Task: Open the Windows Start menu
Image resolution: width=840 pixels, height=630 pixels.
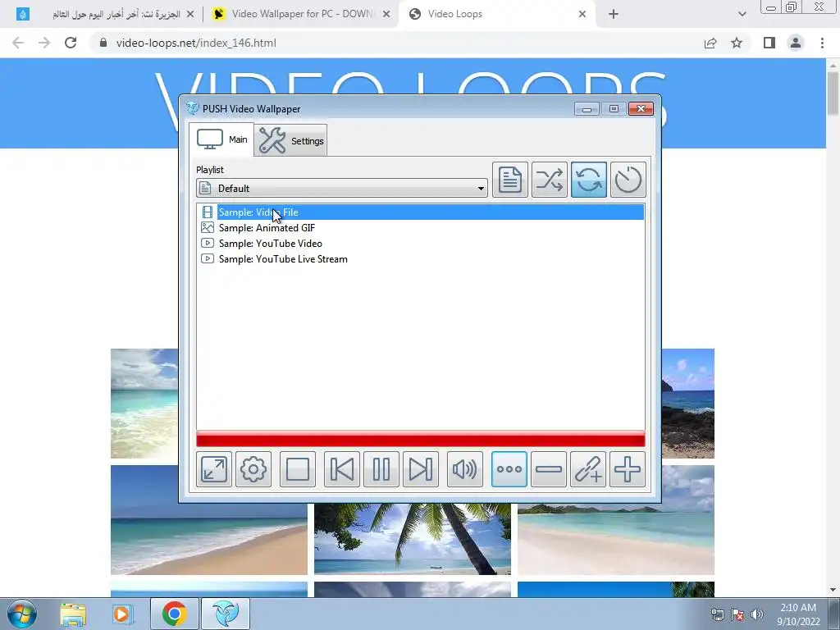Action: click(21, 614)
